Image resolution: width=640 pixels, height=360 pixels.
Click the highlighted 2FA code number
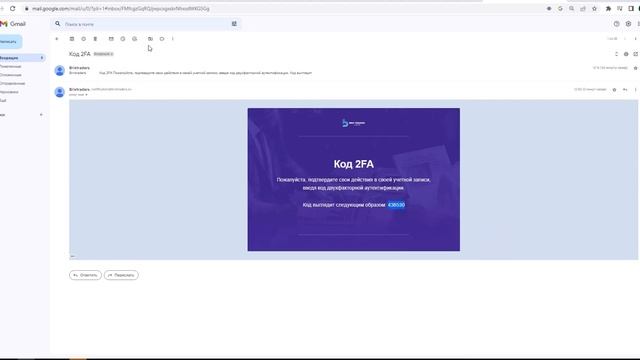396,205
